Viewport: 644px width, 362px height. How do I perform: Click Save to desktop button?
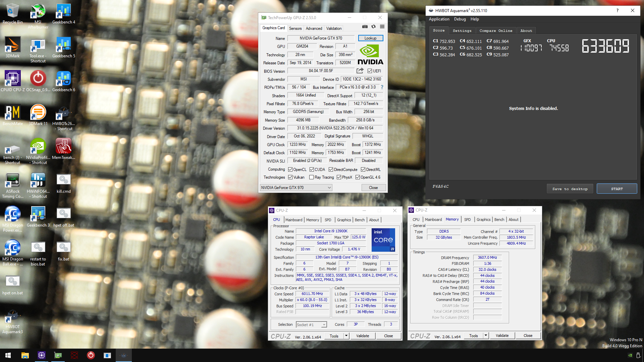570,189
